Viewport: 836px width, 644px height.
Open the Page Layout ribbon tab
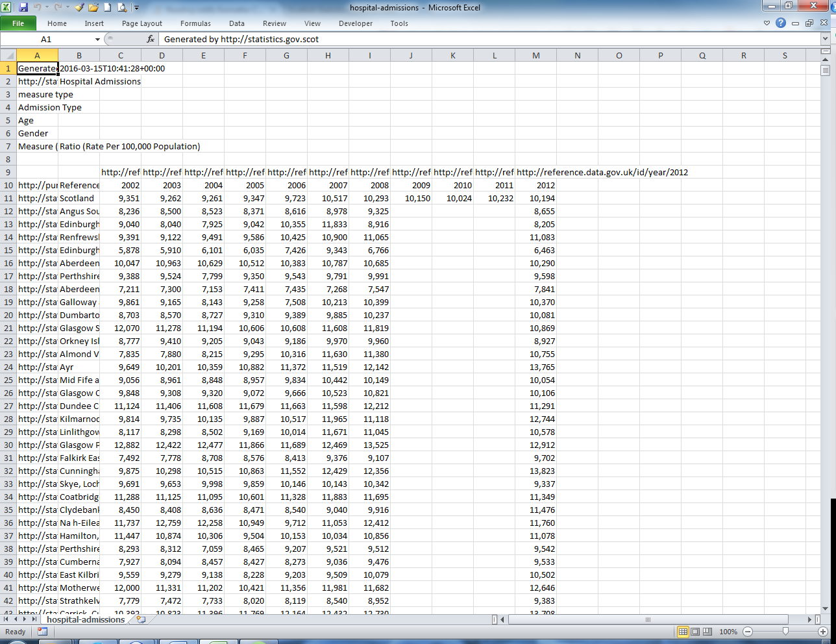click(x=142, y=23)
